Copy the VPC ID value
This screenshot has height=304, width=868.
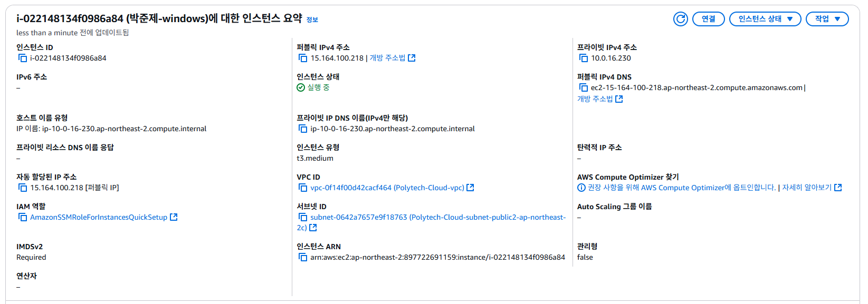coord(303,188)
